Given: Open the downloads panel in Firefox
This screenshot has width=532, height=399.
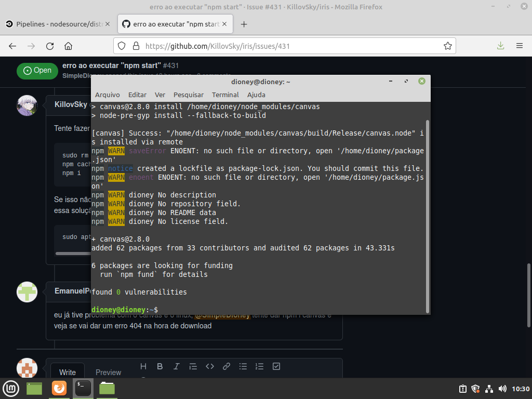Looking at the screenshot, I should coord(500,46).
